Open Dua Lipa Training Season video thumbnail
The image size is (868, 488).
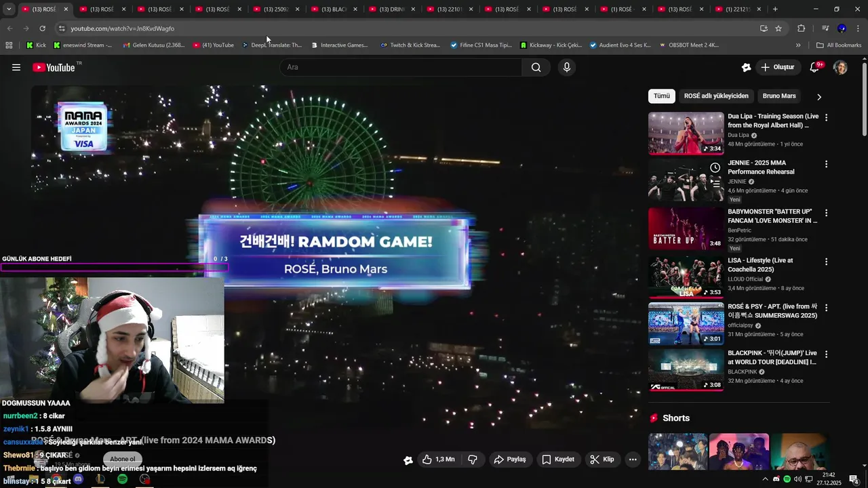click(686, 134)
